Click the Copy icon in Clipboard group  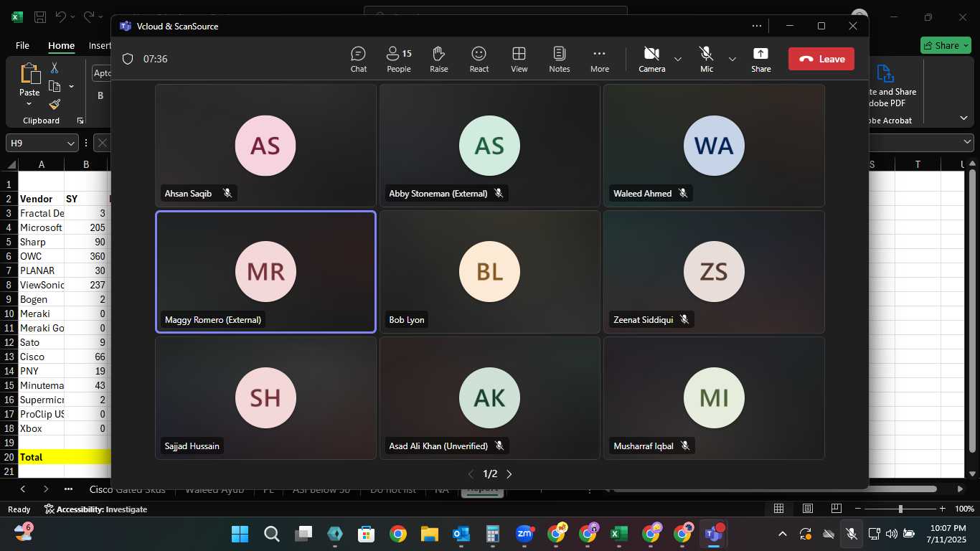55,86
